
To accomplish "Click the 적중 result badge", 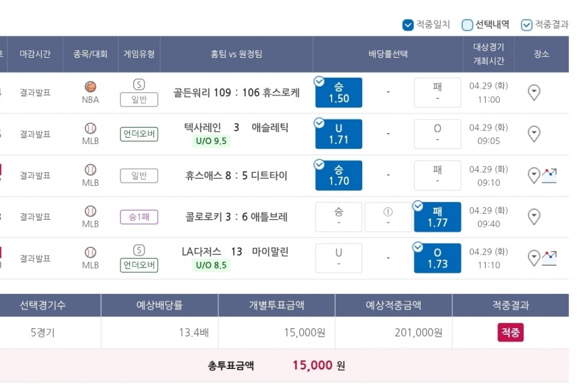I will point(510,332).
